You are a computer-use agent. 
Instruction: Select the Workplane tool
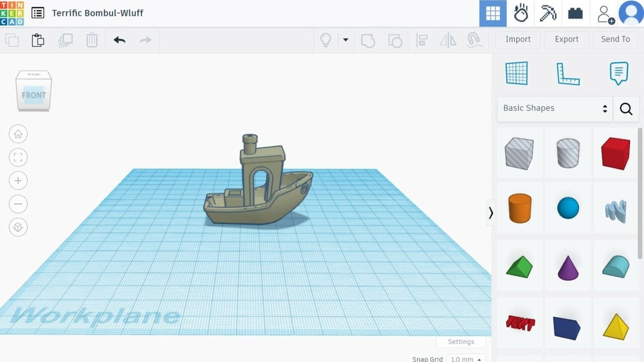(x=517, y=73)
